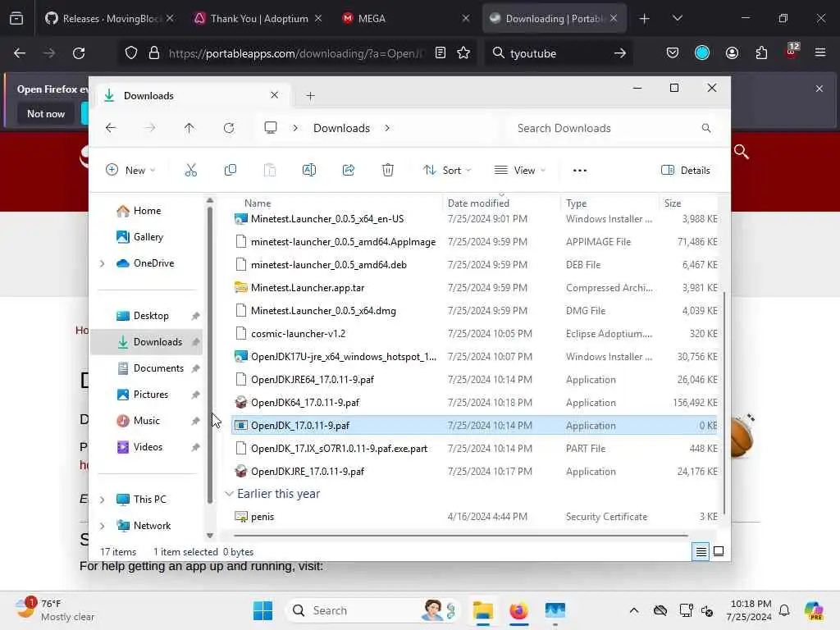Screen dimensions: 840x630
Task: Reload the page in Firefox
Action: (x=79, y=53)
